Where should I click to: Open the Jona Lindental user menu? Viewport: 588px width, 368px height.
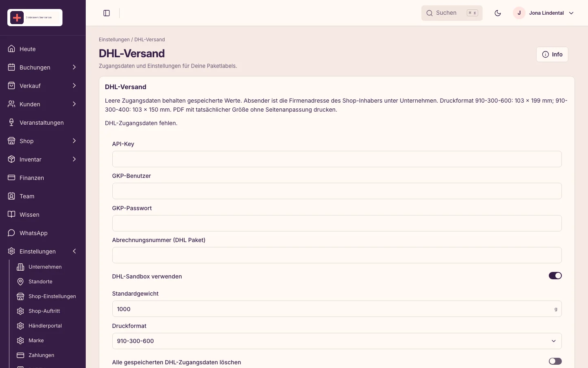tap(544, 13)
